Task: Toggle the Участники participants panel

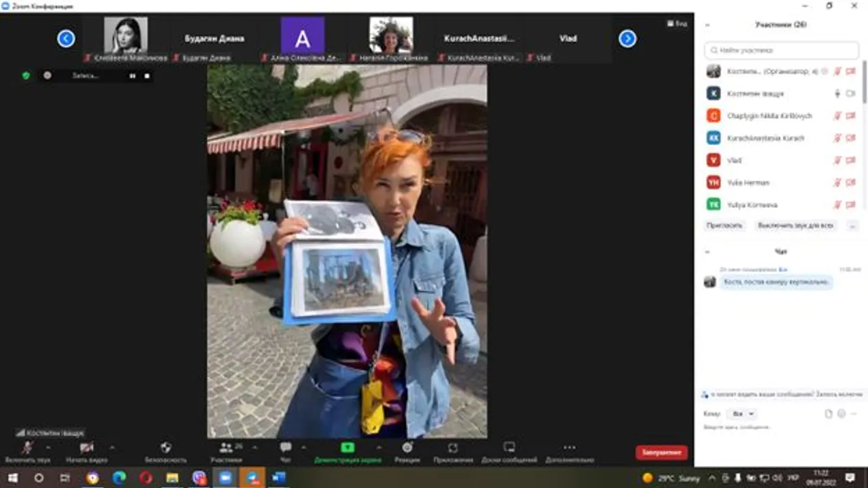Action: pyautogui.click(x=226, y=452)
